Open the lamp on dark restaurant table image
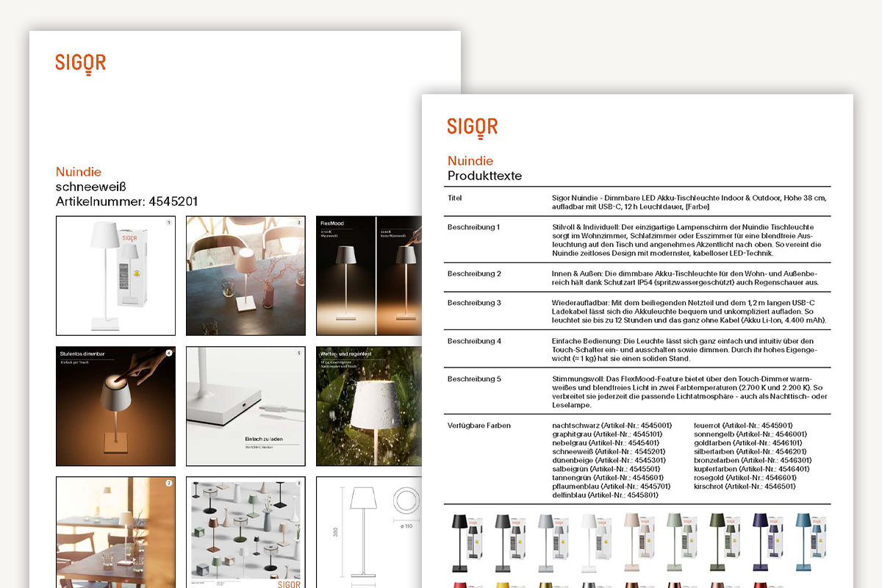Image resolution: width=882 pixels, height=588 pixels. click(x=245, y=276)
